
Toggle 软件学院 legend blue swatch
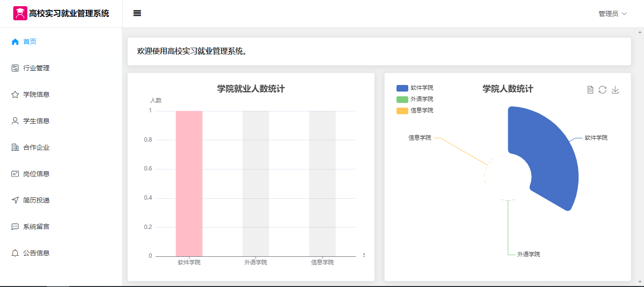pos(402,88)
